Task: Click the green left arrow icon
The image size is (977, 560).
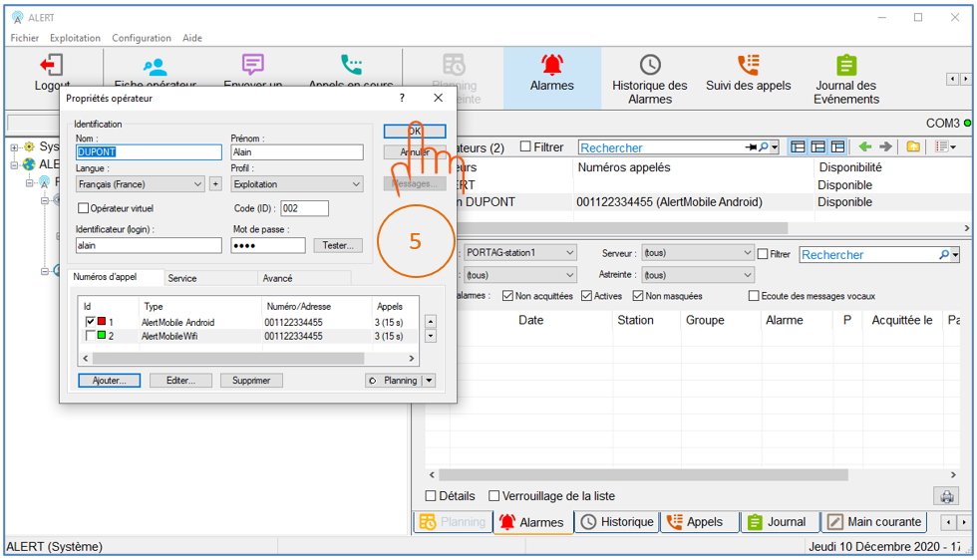Action: tap(865, 147)
